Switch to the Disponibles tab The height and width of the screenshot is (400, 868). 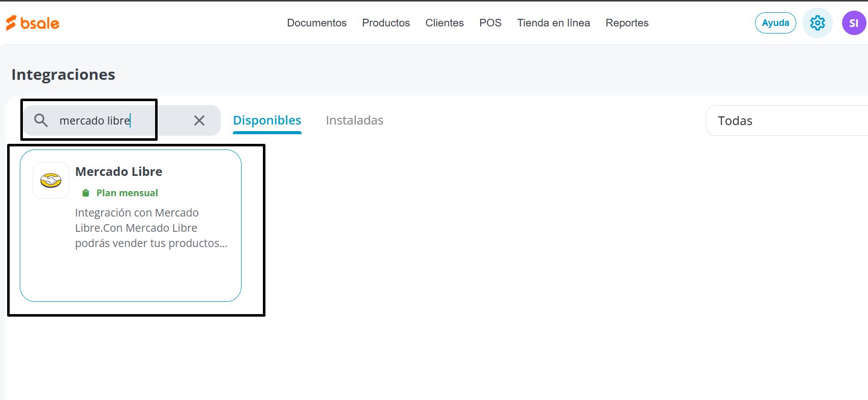tap(267, 120)
